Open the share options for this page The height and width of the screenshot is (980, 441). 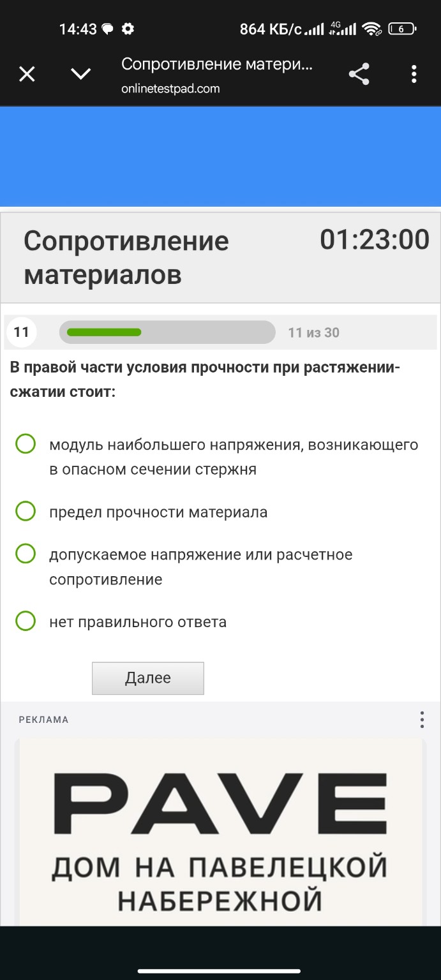[359, 74]
